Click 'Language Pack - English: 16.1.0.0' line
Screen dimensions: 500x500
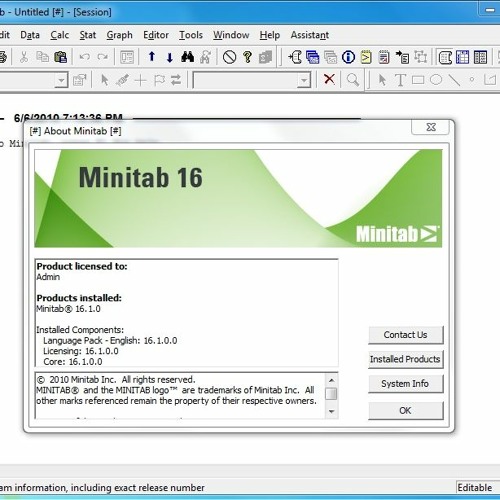(110, 340)
